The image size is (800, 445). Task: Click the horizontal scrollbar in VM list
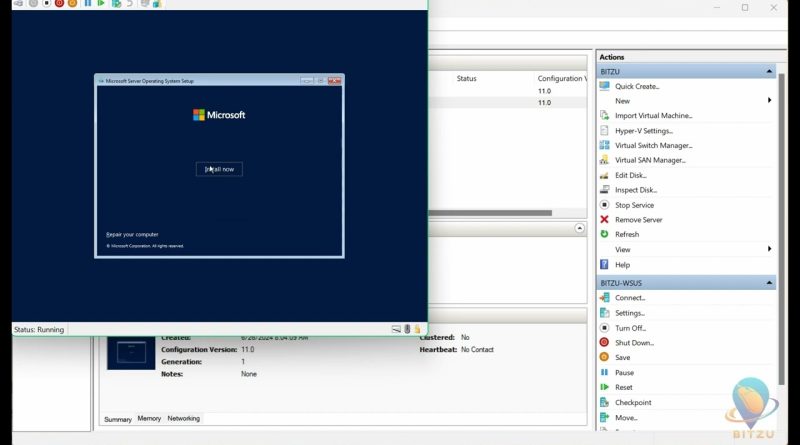[x=490, y=213]
